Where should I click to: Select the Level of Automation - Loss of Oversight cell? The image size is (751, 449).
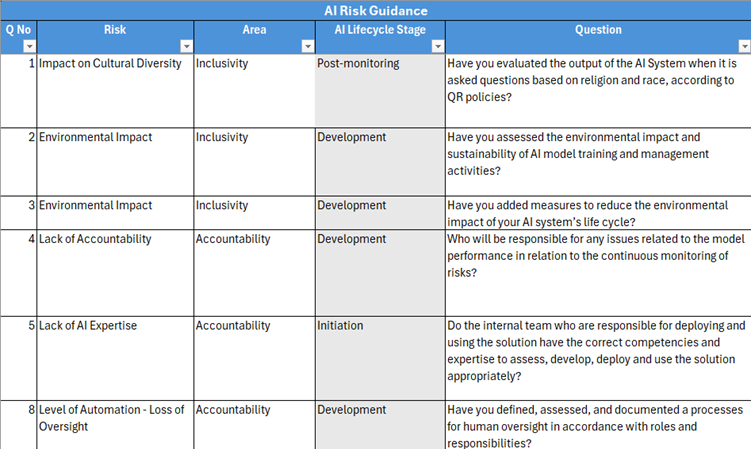(110, 418)
